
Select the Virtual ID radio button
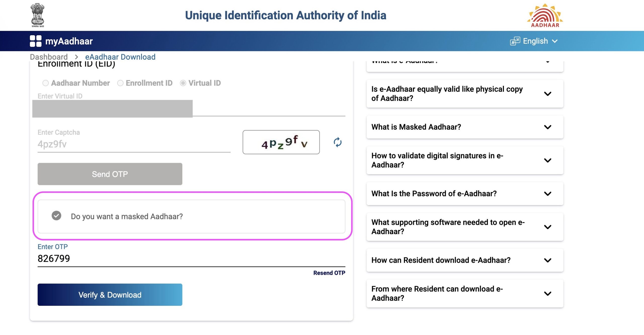(x=183, y=83)
